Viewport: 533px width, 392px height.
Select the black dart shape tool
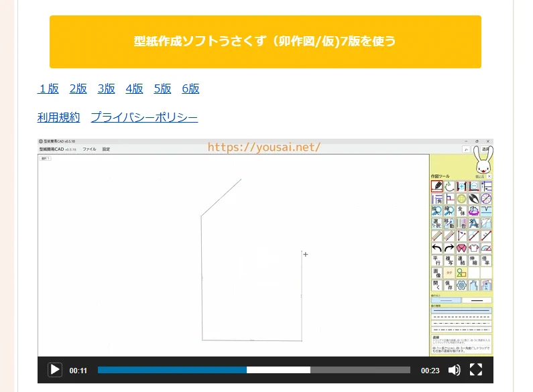[x=474, y=199]
